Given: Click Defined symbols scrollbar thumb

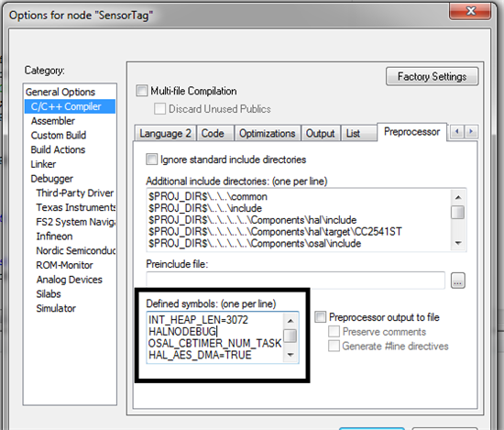Looking at the screenshot, I should click(290, 336).
